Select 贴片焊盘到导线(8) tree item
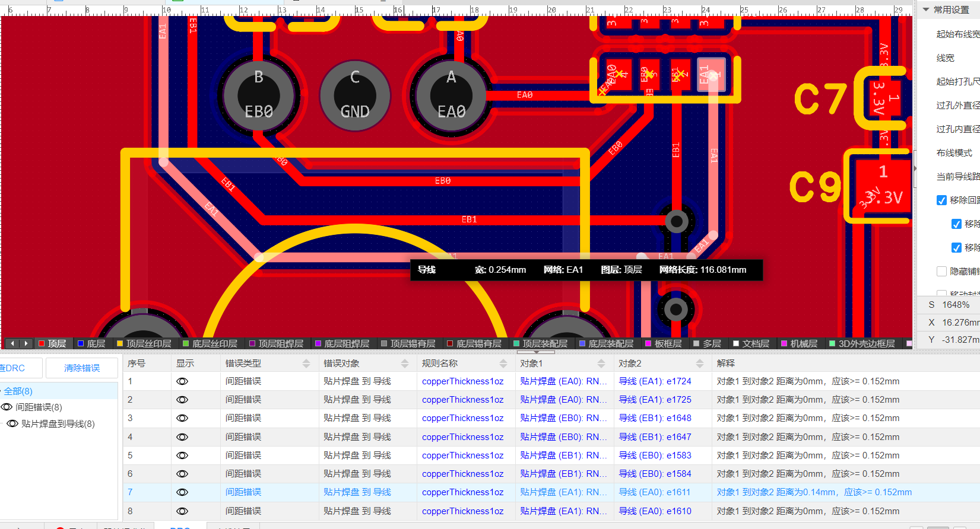Screen dimensions: 980x529 (x=58, y=423)
